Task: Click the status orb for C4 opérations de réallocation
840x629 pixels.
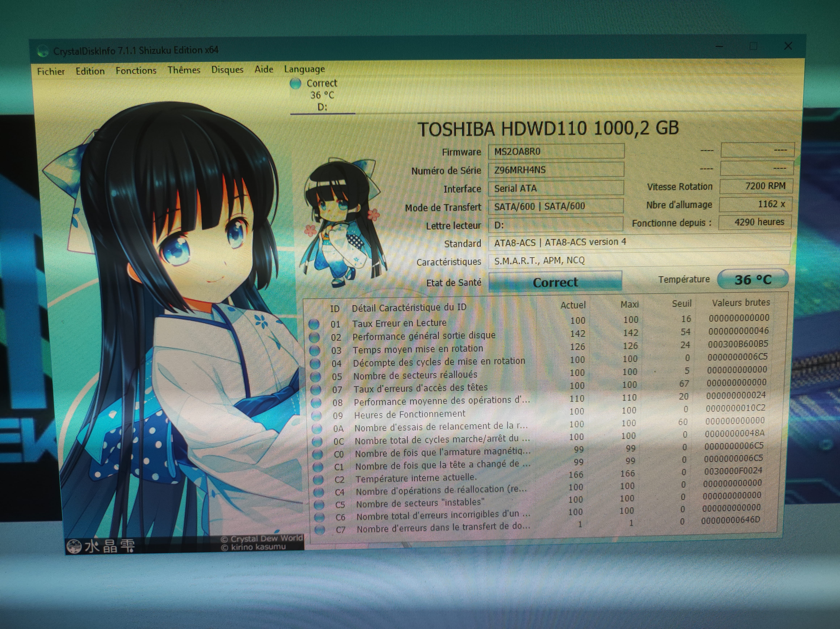Action: 319,492
